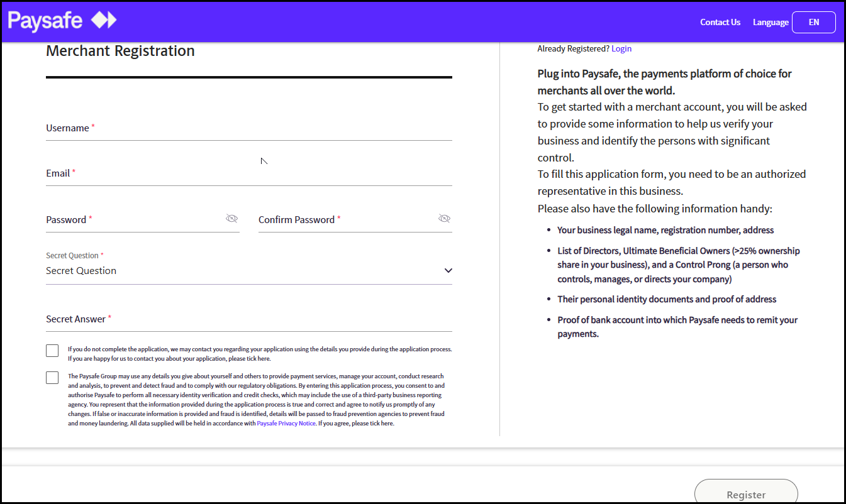The height and width of the screenshot is (504, 846).
Task: Click the 'personal identity documents' bullet
Action: pos(667,299)
